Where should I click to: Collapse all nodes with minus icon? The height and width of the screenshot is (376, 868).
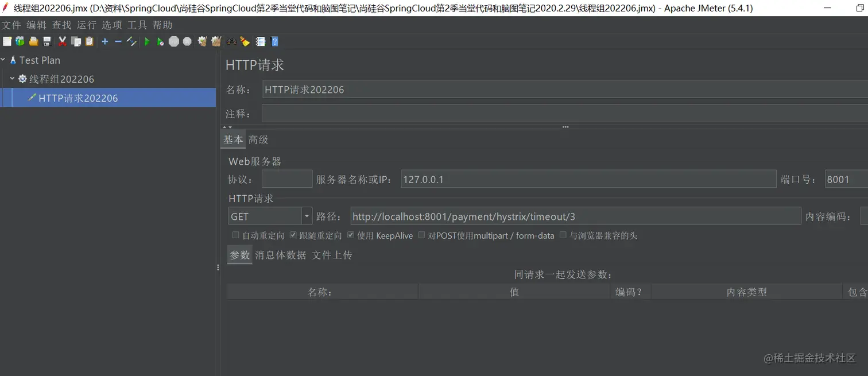tap(118, 41)
